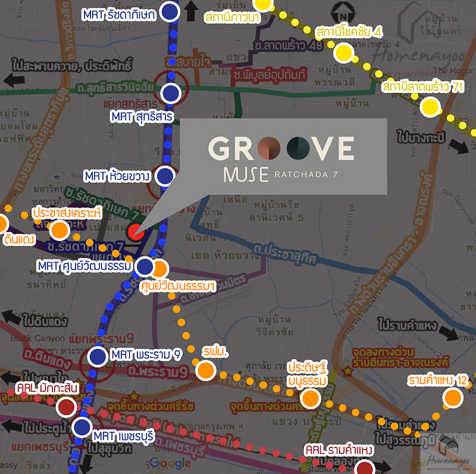This screenshot has height=474, width=476.
Task: Click the yellow สถานีโชคชัย 4 station marker
Action: pyautogui.click(x=343, y=53)
